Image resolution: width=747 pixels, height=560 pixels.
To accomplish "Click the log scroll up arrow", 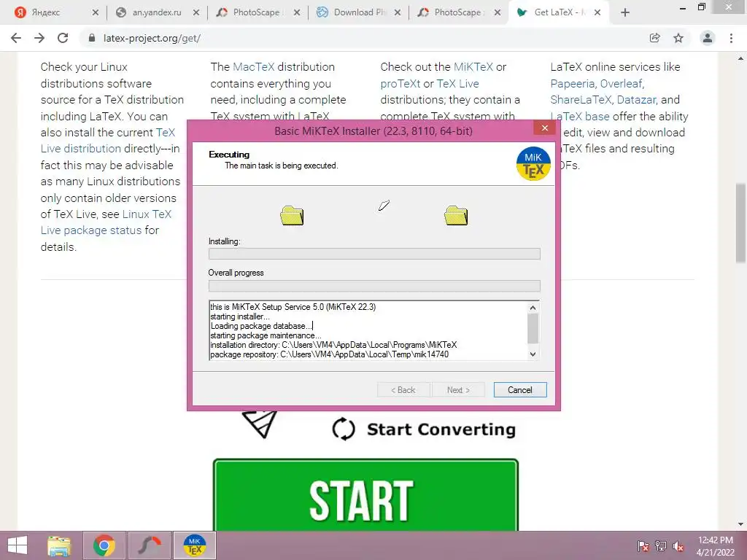I will 533,308.
